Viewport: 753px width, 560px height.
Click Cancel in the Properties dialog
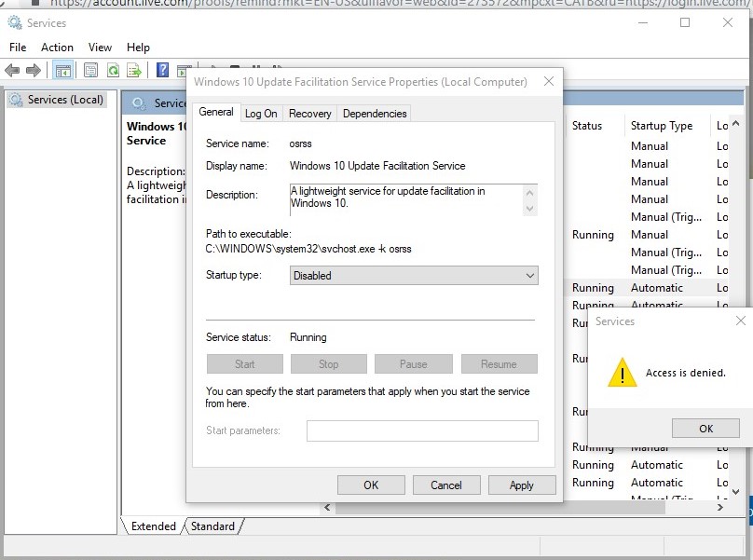point(446,485)
